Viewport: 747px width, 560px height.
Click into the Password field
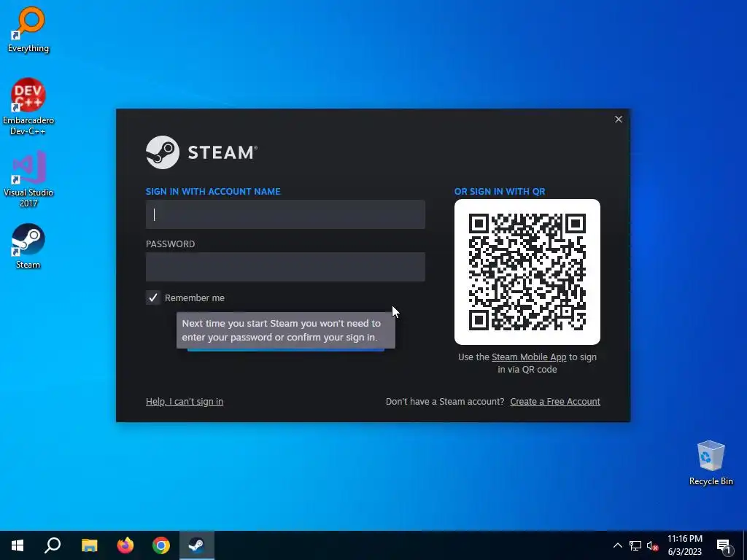(285, 267)
